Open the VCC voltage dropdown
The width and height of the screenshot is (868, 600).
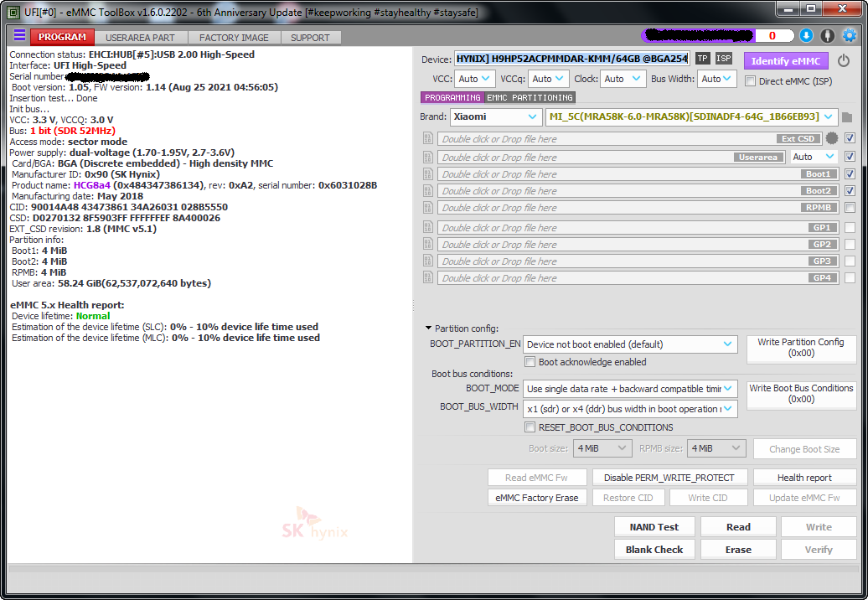[x=474, y=79]
